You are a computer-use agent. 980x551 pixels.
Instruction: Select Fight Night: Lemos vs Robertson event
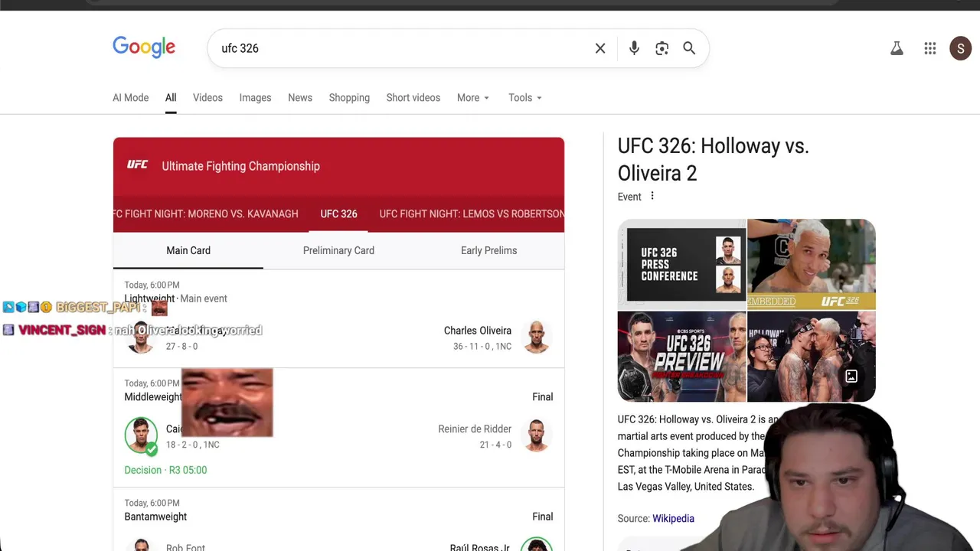pyautogui.click(x=472, y=214)
